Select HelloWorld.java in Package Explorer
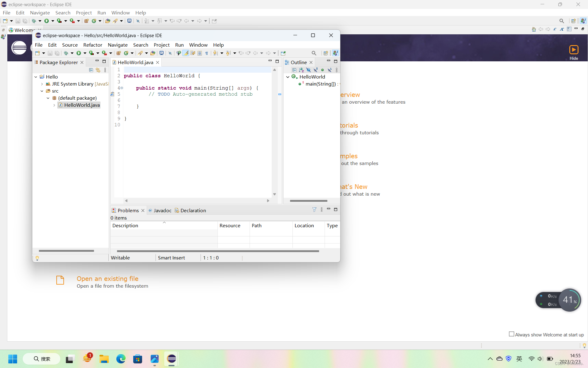 (82, 105)
